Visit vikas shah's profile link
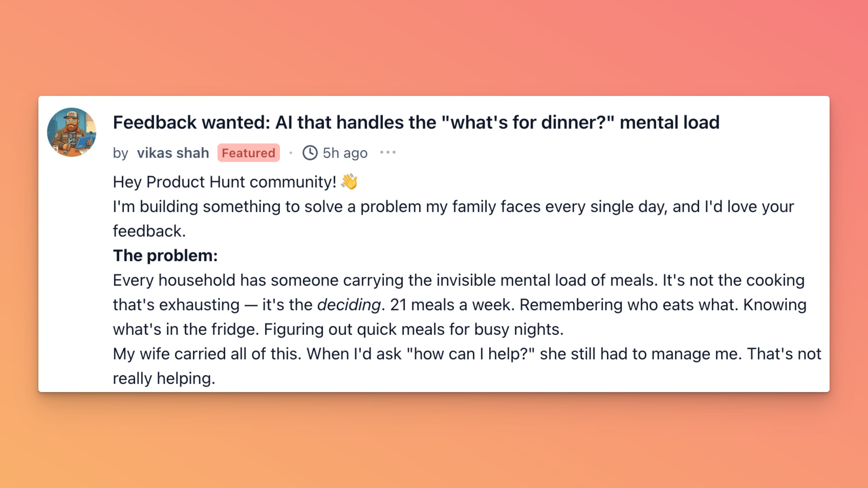 [173, 153]
